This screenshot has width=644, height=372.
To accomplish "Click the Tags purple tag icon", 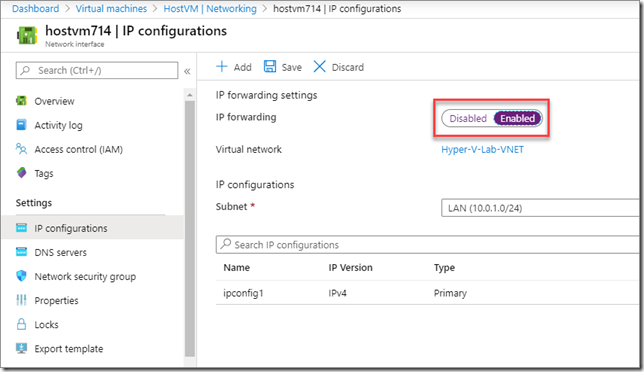I will click(x=21, y=173).
